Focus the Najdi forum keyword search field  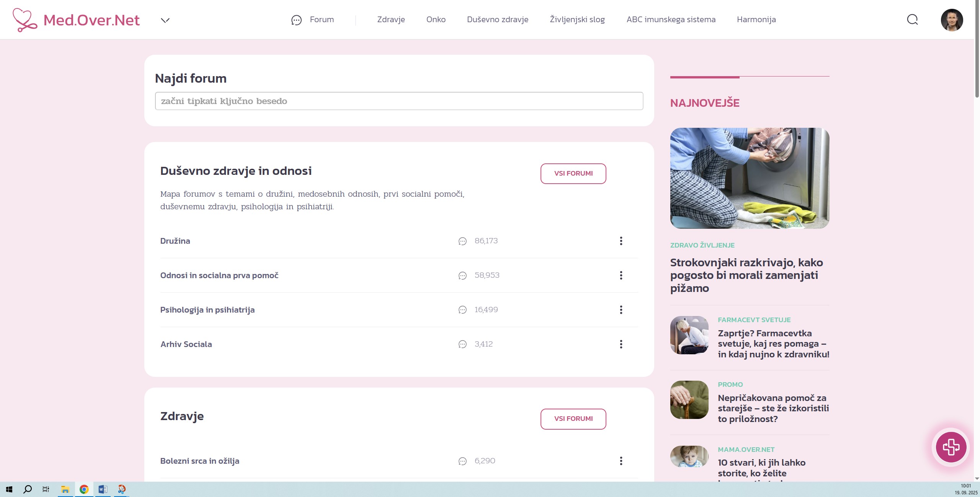click(x=399, y=101)
